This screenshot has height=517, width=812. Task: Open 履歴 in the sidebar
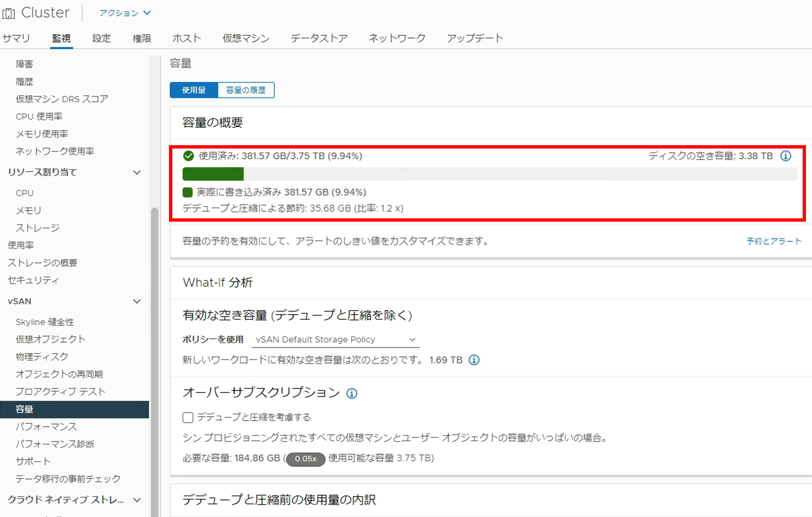click(x=24, y=82)
